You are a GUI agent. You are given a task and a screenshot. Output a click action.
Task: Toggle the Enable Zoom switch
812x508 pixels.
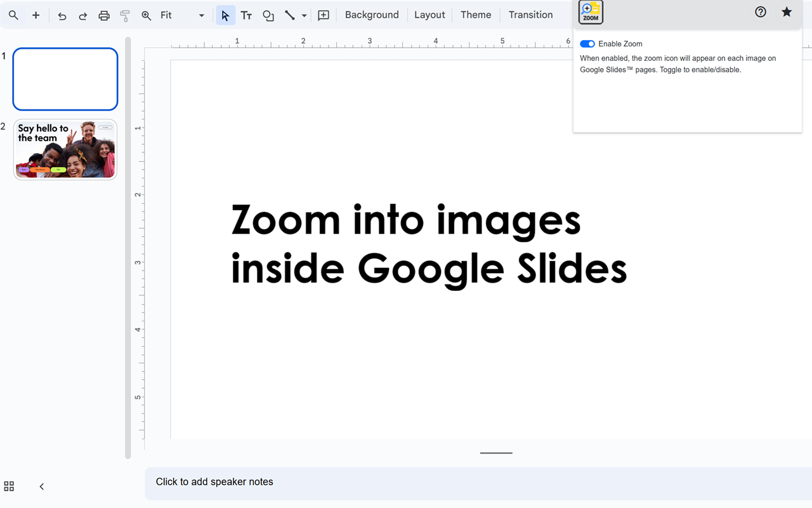point(587,44)
